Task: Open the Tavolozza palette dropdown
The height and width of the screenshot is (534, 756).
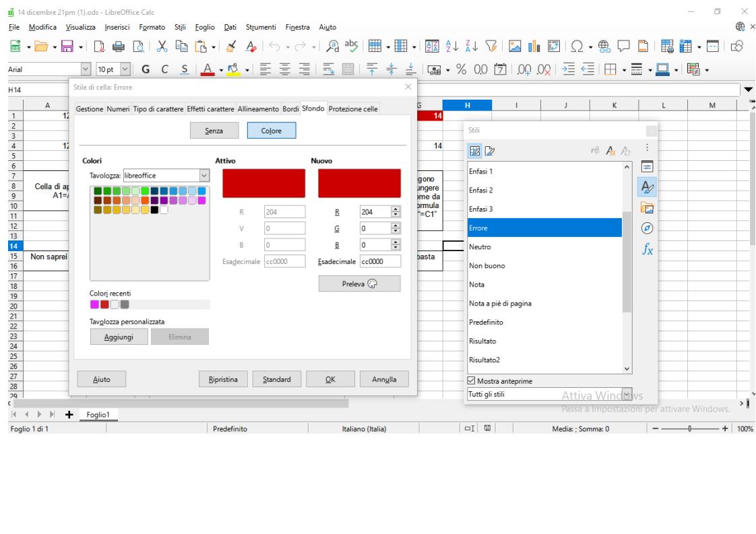Action: [x=206, y=175]
